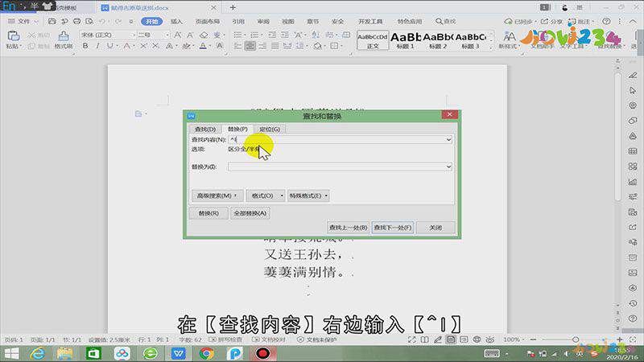
Task: Click the Superscript icon
Action: coord(143,46)
